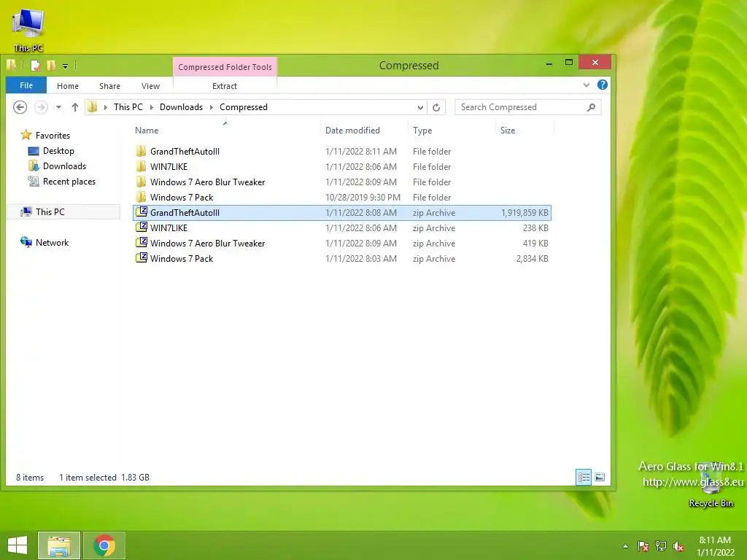Select Windows 7 Aero Blur Tweaker zip
The height and width of the screenshot is (560, 747).
[341, 244]
